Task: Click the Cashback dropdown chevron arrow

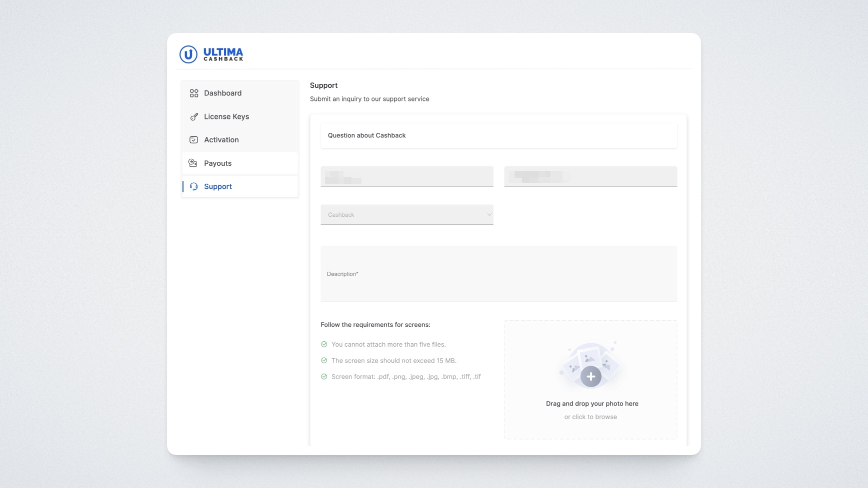Action: tap(488, 215)
